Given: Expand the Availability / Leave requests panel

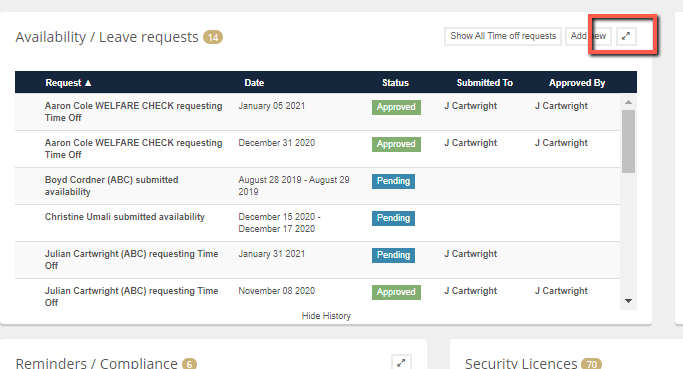Looking at the screenshot, I should click(x=626, y=36).
